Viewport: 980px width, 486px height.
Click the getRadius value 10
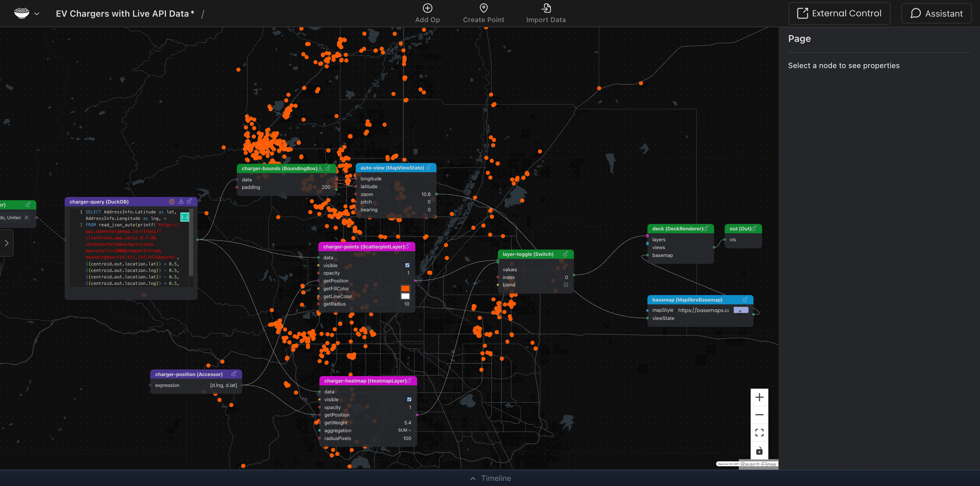click(407, 304)
